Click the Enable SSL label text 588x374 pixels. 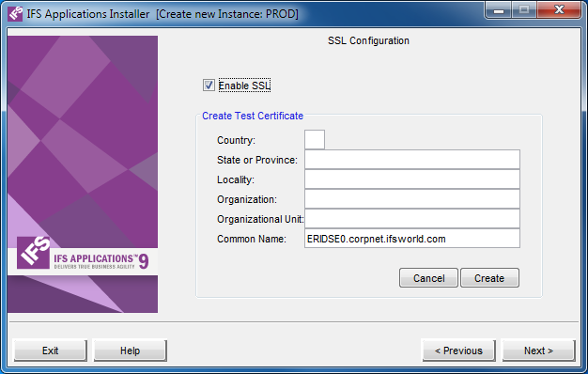point(244,86)
